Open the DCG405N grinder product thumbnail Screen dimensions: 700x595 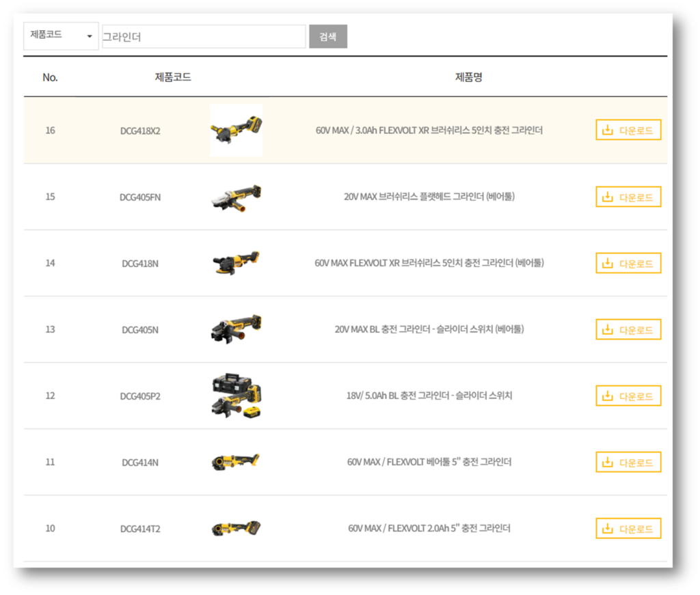coord(236,329)
